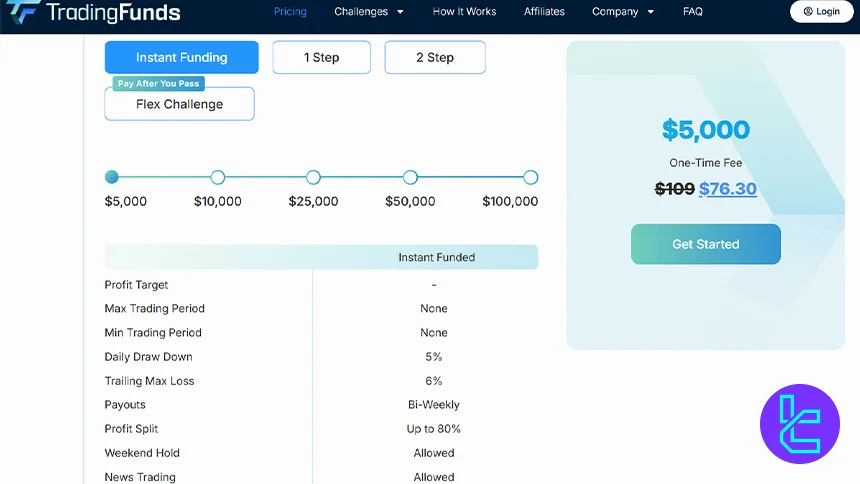Click the Get Started button
The width and height of the screenshot is (860, 484).
tap(705, 244)
